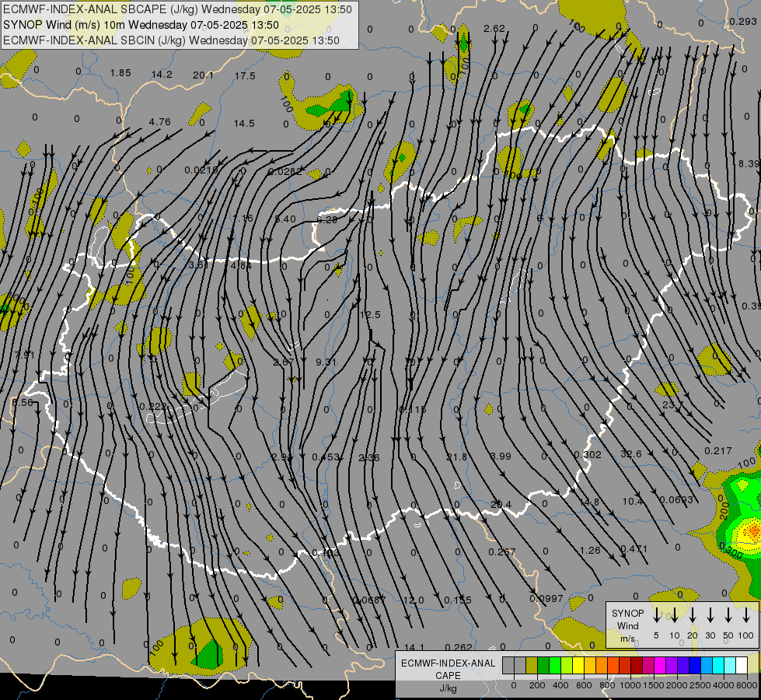The image size is (761, 700).
Task: Click the 10 m/s wind arrow in legend
Action: tap(674, 615)
